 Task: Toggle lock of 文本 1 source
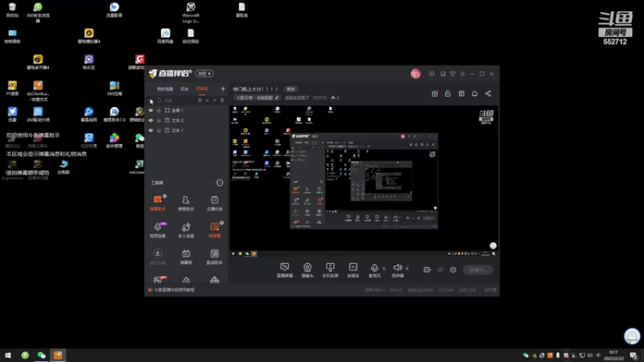tap(159, 130)
